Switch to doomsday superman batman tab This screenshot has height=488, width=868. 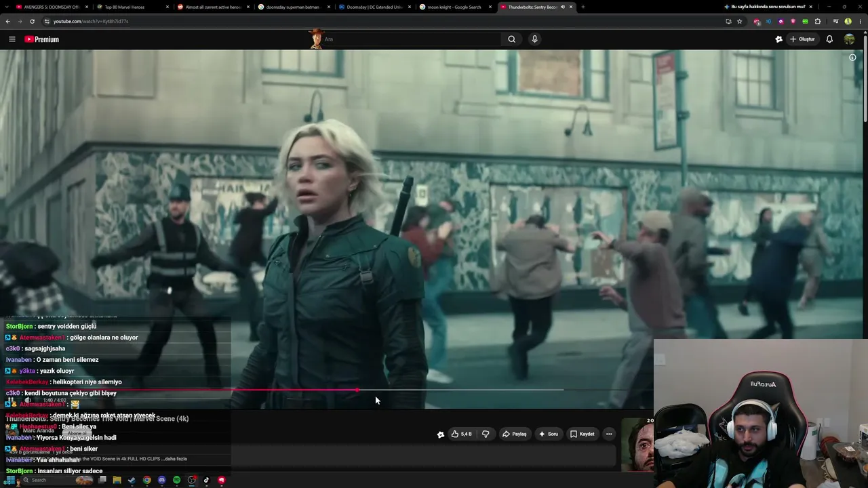pyautogui.click(x=292, y=7)
